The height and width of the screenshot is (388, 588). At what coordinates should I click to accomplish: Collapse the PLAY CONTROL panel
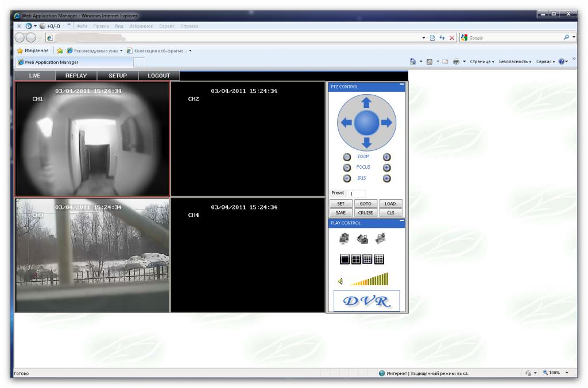click(x=402, y=220)
